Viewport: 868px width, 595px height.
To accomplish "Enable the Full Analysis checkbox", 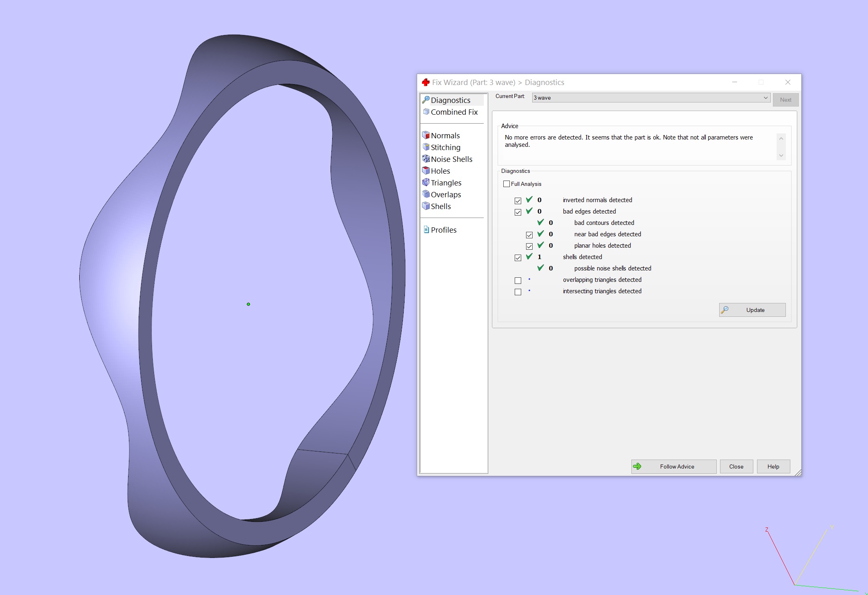I will (507, 184).
